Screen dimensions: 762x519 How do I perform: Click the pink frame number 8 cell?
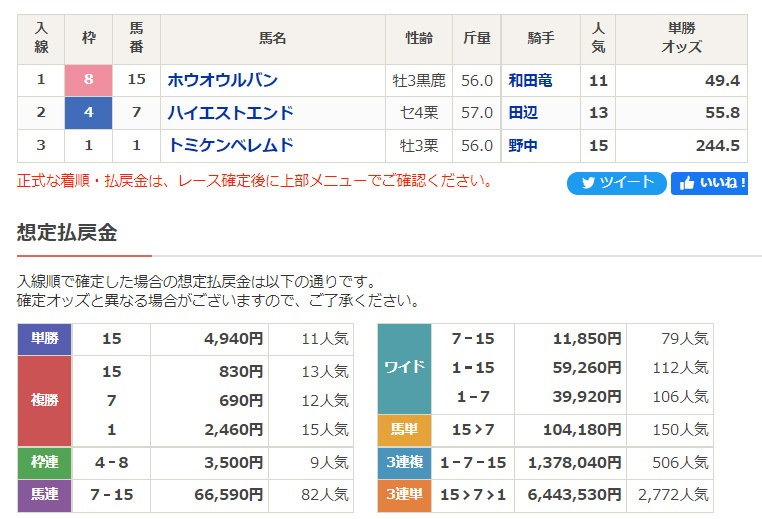tap(88, 80)
